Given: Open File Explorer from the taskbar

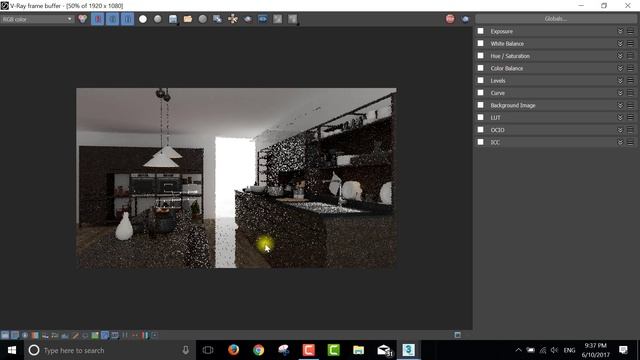Looking at the screenshot, I should 358,350.
